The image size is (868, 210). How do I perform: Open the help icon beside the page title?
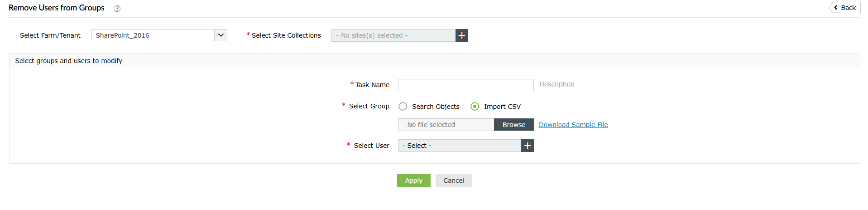coord(117,9)
